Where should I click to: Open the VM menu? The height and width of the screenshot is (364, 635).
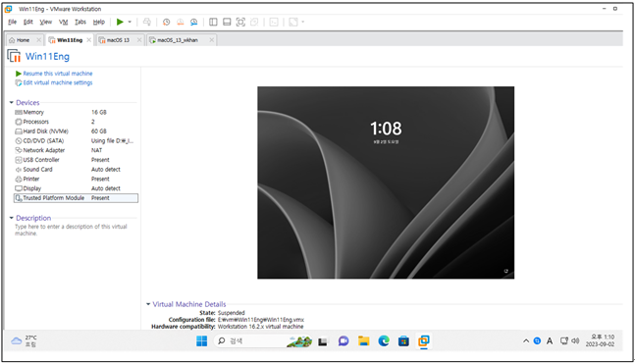(x=63, y=22)
